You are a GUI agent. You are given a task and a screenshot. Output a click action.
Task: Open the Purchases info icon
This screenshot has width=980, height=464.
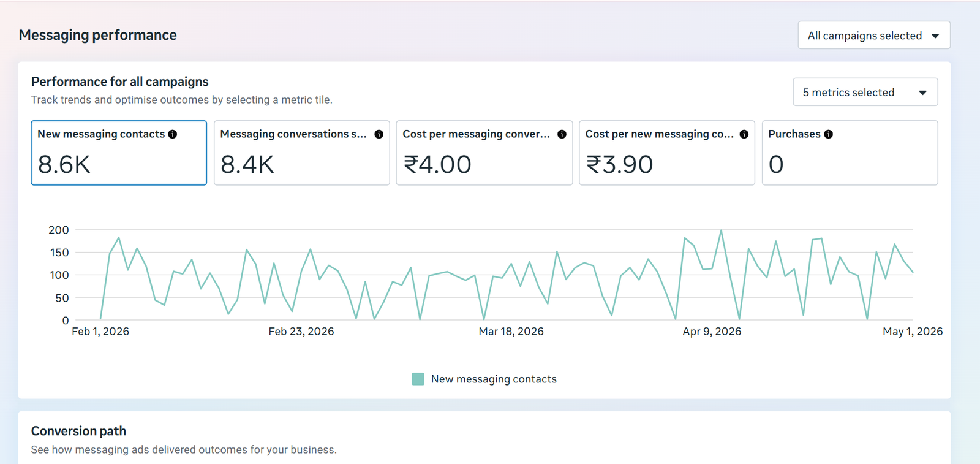tap(828, 134)
